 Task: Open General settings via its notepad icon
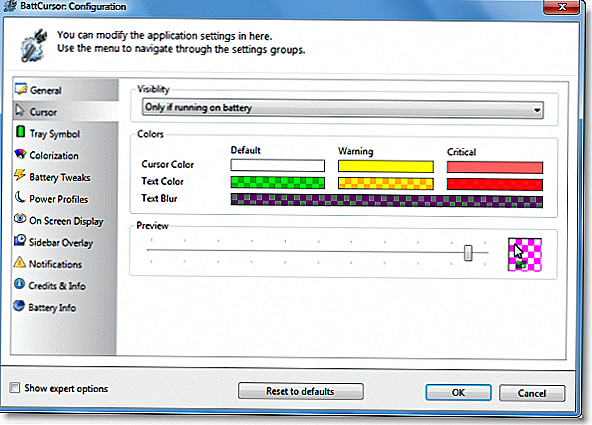[x=21, y=89]
